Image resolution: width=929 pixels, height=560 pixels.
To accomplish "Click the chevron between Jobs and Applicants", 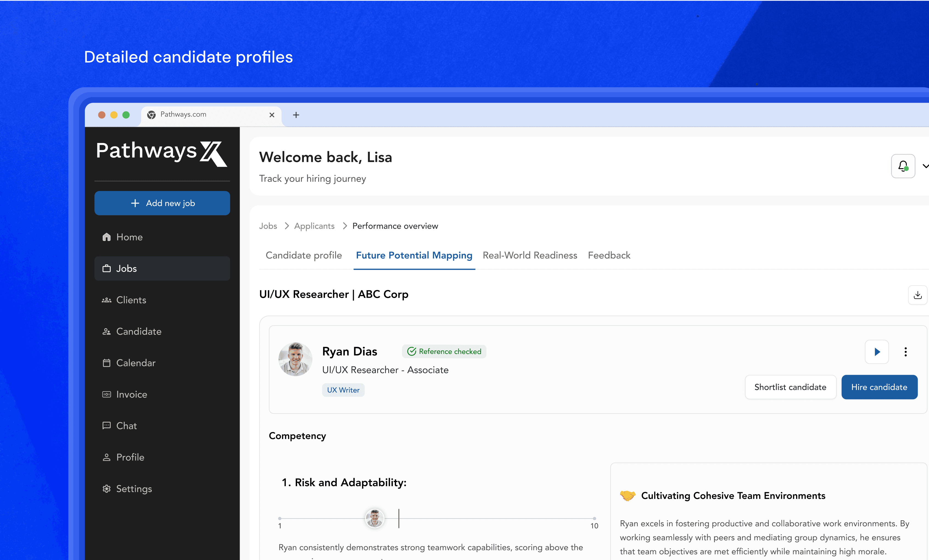I will click(287, 226).
